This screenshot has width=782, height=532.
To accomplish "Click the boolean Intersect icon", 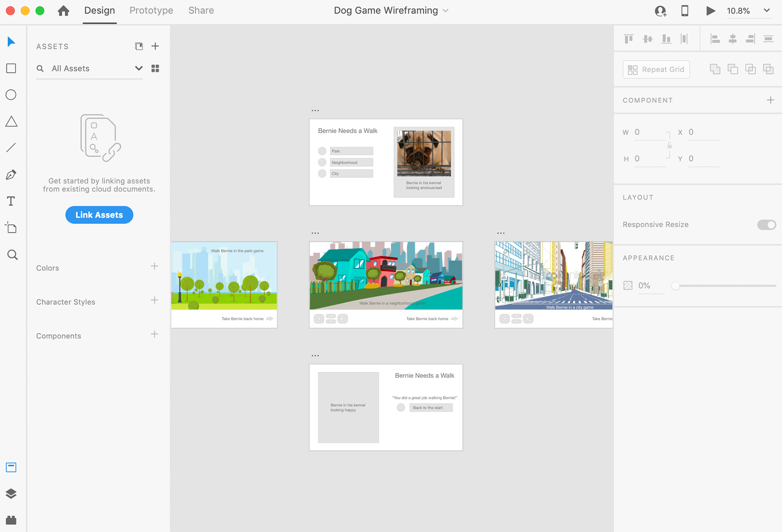I will tap(750, 69).
